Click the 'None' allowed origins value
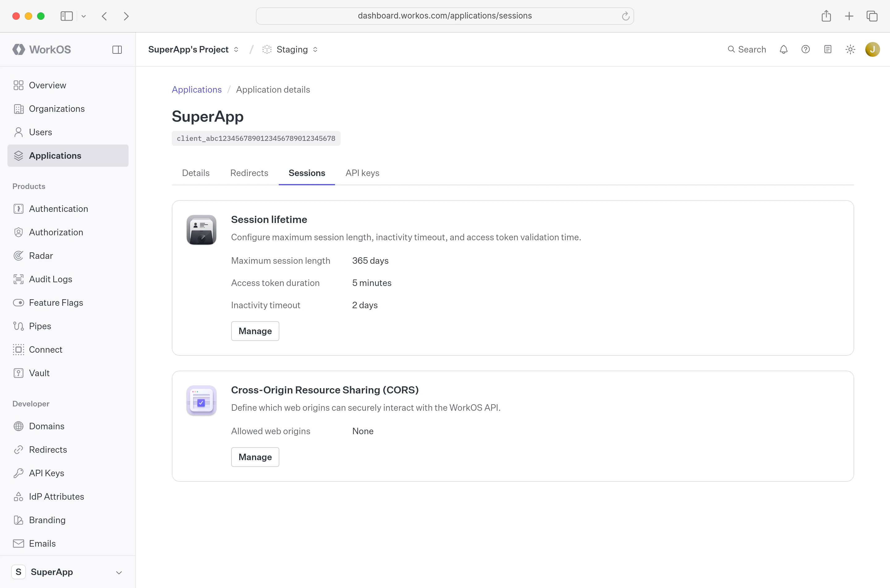890x588 pixels. point(363,431)
